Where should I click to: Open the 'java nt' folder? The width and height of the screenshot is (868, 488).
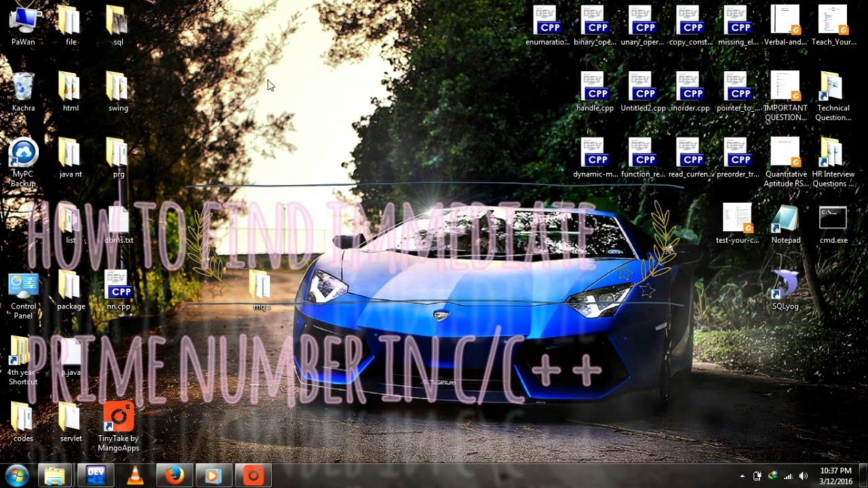click(71, 157)
